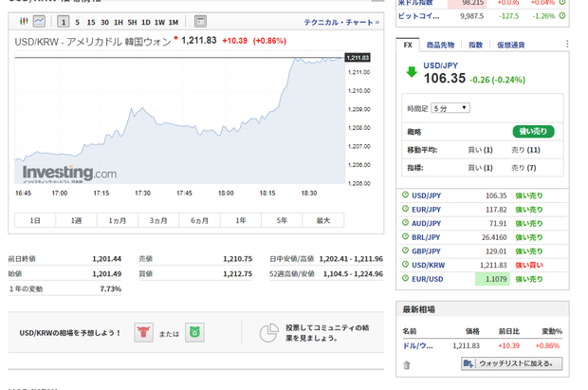Viewport: 588px width, 390px height.
Task: Select 6ヵ月 chart range tab
Action: pos(200,220)
